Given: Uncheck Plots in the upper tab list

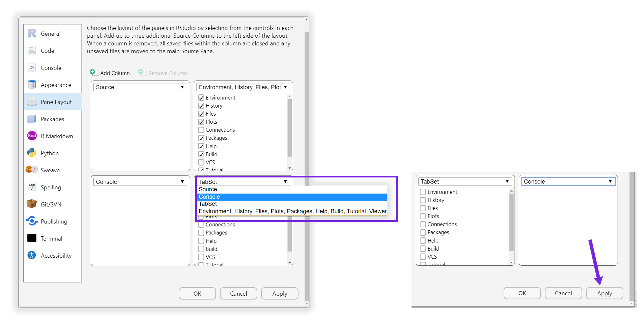Looking at the screenshot, I should (x=201, y=122).
